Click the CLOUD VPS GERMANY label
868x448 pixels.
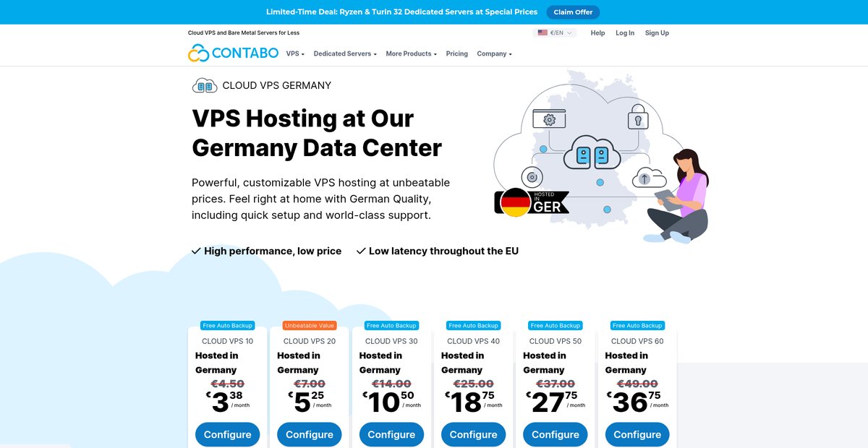click(x=276, y=85)
